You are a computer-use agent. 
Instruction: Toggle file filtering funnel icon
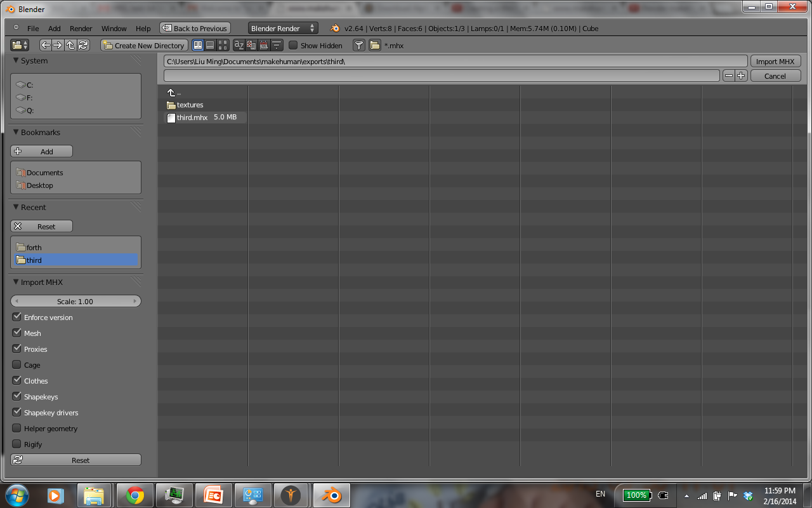359,45
